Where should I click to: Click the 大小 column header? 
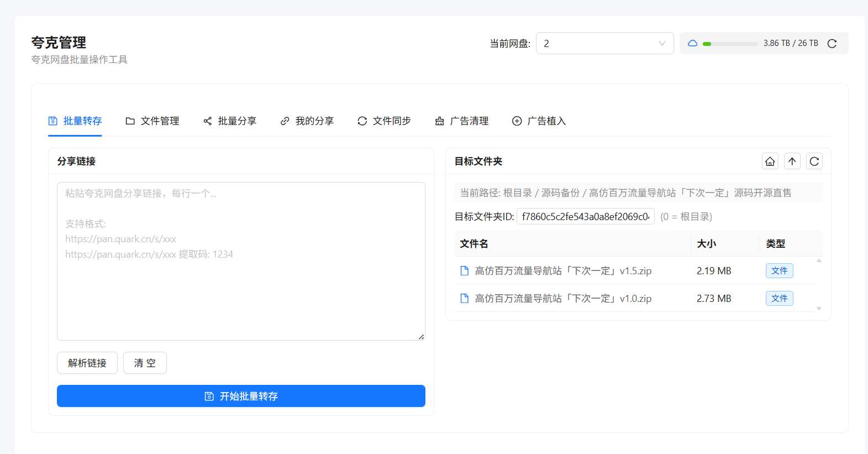[x=707, y=243]
